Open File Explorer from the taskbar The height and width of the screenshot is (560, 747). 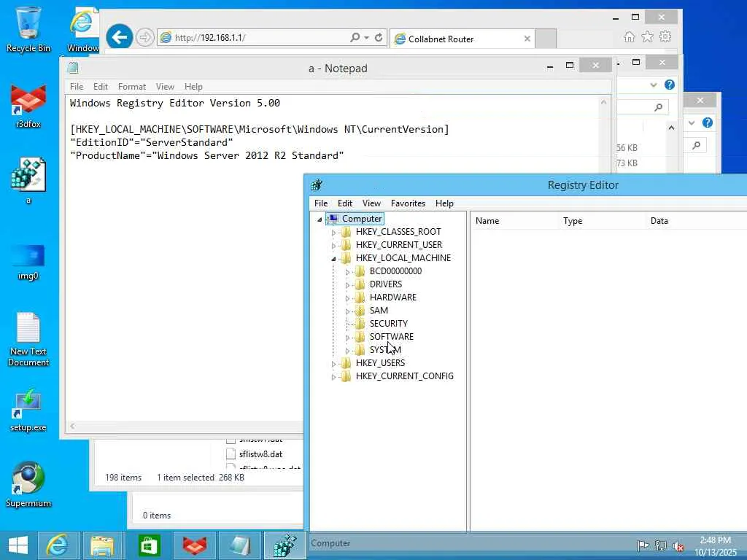102,545
